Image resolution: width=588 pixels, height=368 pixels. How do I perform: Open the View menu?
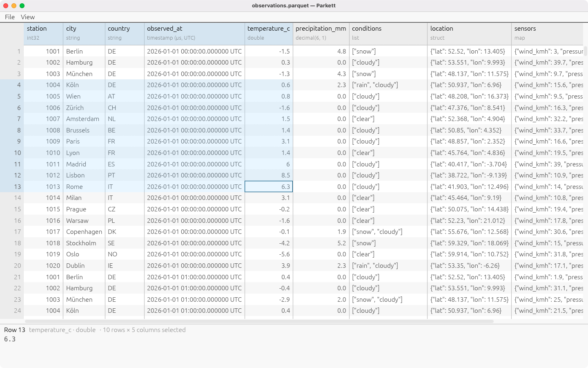tap(28, 17)
